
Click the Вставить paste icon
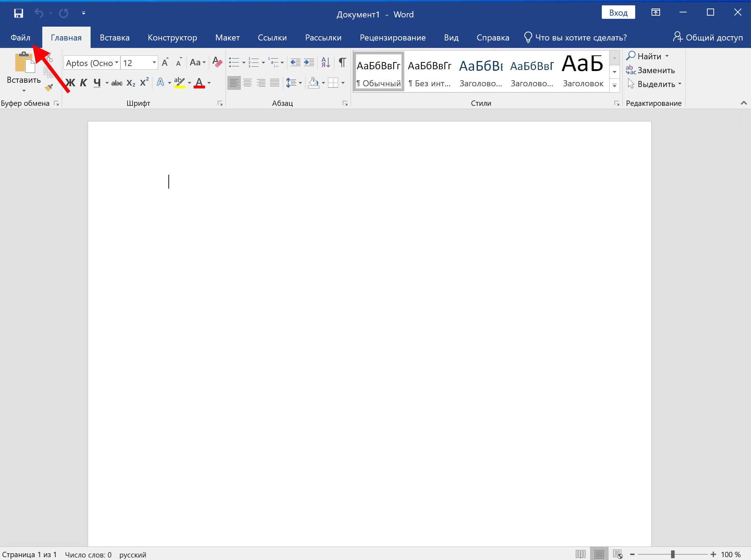pos(24,62)
